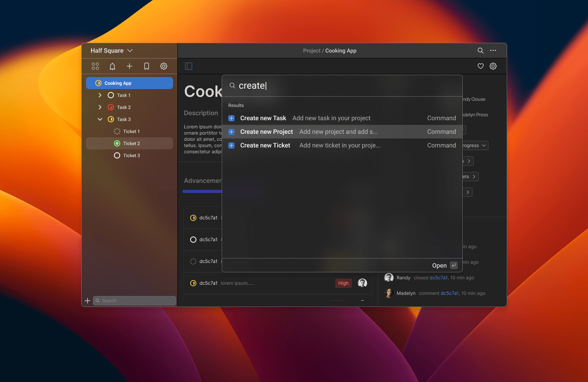Image resolution: width=588 pixels, height=382 pixels.
Task: Click assignee avatar on High priority ticket
Action: 362,283
